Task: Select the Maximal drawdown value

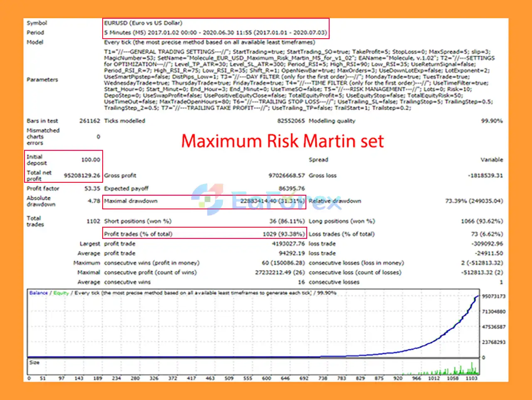Action: point(272,201)
